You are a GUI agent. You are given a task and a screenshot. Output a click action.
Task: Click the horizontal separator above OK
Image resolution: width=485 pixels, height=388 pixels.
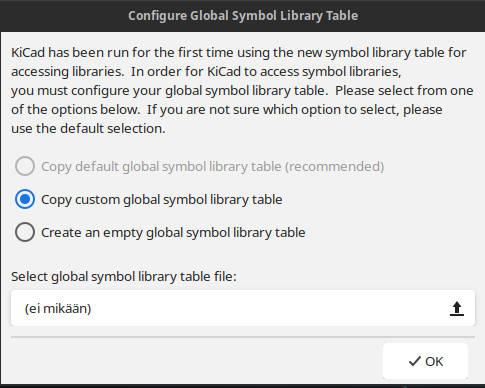point(243,337)
